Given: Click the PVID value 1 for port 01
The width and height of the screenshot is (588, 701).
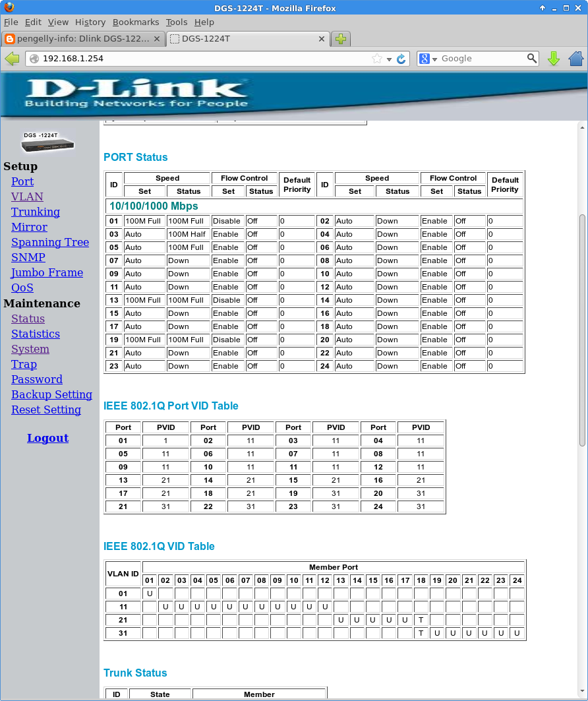Looking at the screenshot, I should click(x=165, y=441).
